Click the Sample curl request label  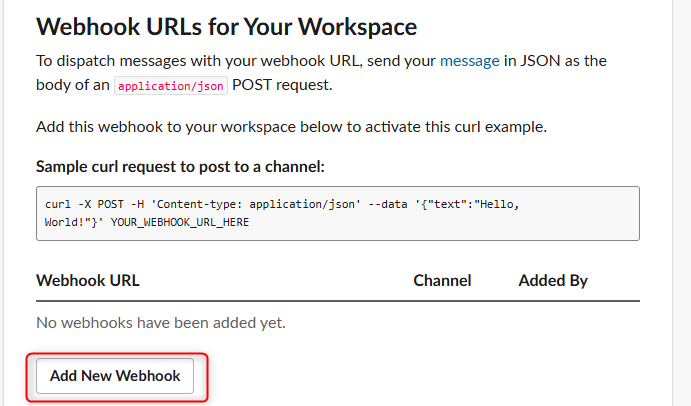pyautogui.click(x=180, y=167)
